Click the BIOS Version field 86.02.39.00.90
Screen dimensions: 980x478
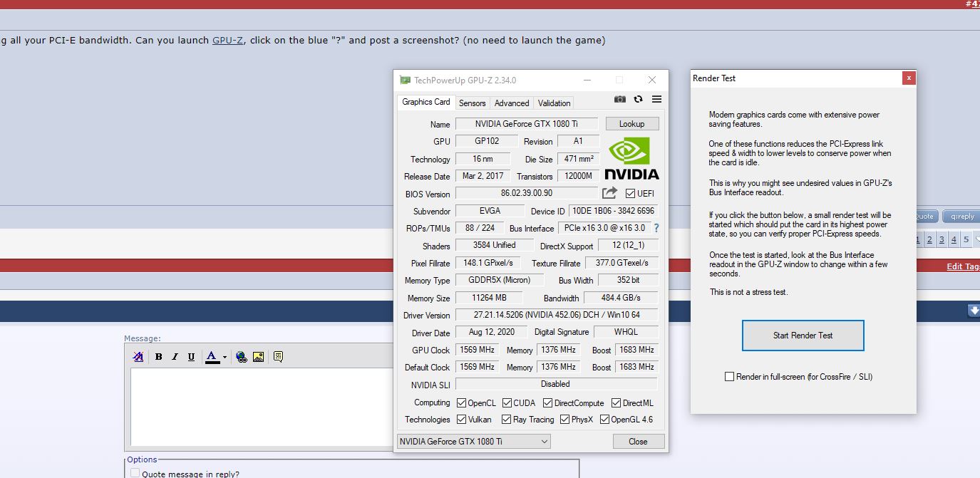[x=527, y=193]
